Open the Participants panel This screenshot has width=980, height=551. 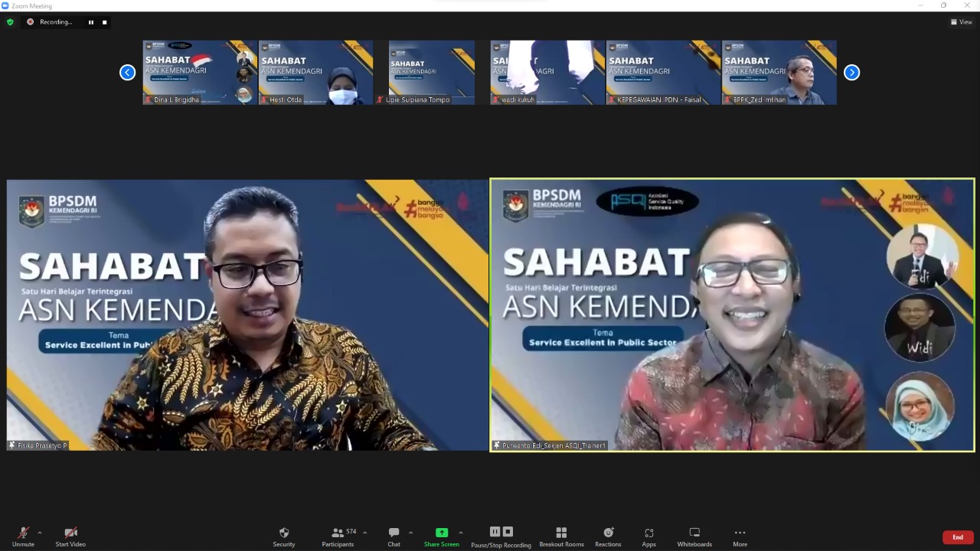click(x=338, y=536)
